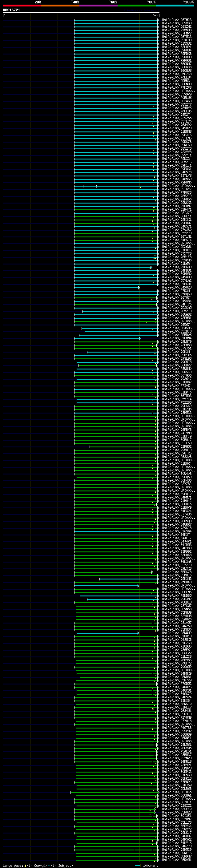Viewport: 197px width, 868px height.
Task: Select hit label UniRef100_B6CNU7
Action: point(177,64)
